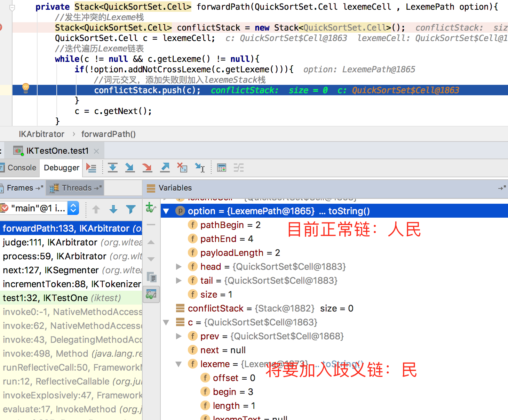
Task: Select frame forwardPath:133, IKArbitrator
Action: point(71,228)
